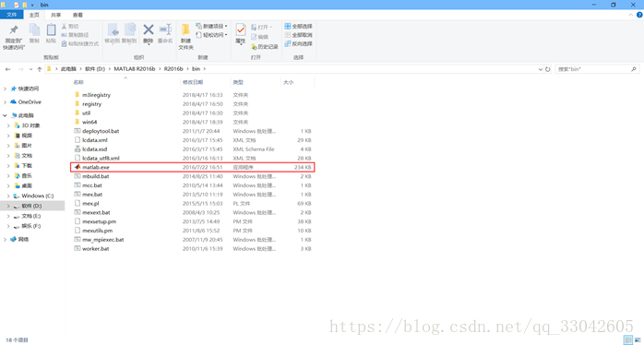Select 文档 (E:) drive in navigation pane
Screen dimensions: 644x345
pos(32,216)
